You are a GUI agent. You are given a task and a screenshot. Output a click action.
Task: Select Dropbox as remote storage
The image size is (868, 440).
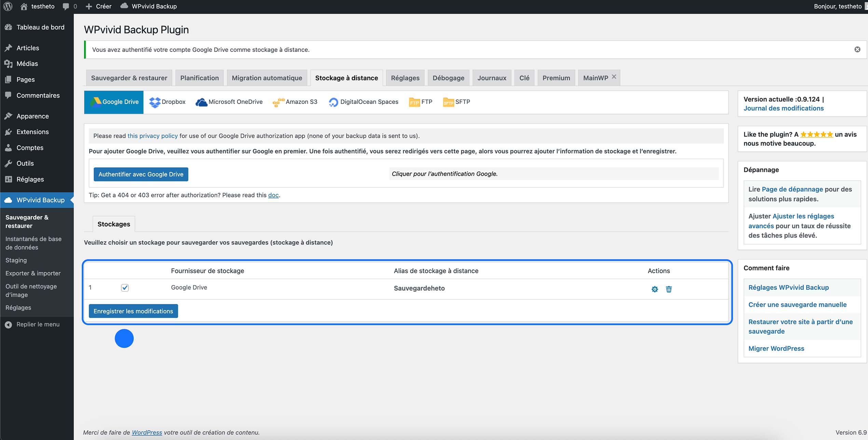(x=167, y=102)
